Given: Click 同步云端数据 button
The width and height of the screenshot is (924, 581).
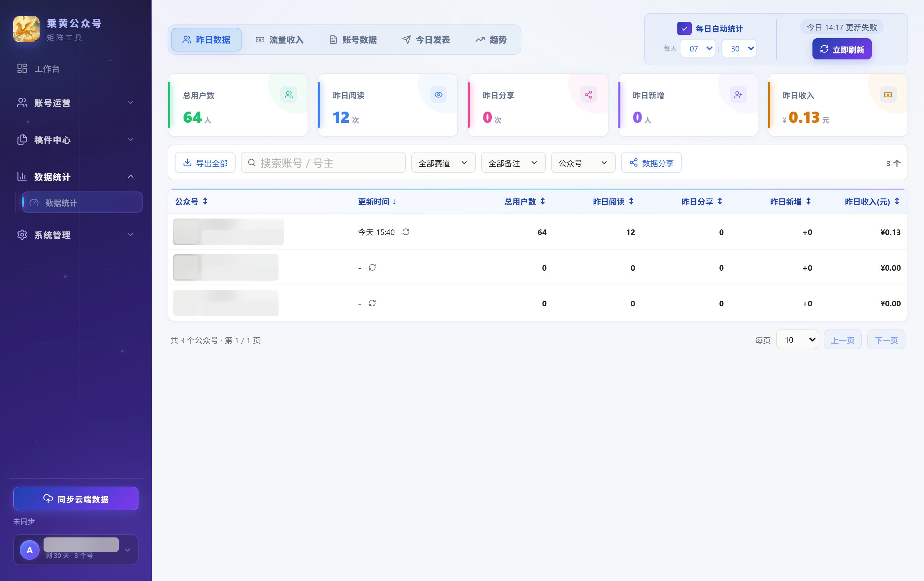Looking at the screenshot, I should pyautogui.click(x=76, y=498).
